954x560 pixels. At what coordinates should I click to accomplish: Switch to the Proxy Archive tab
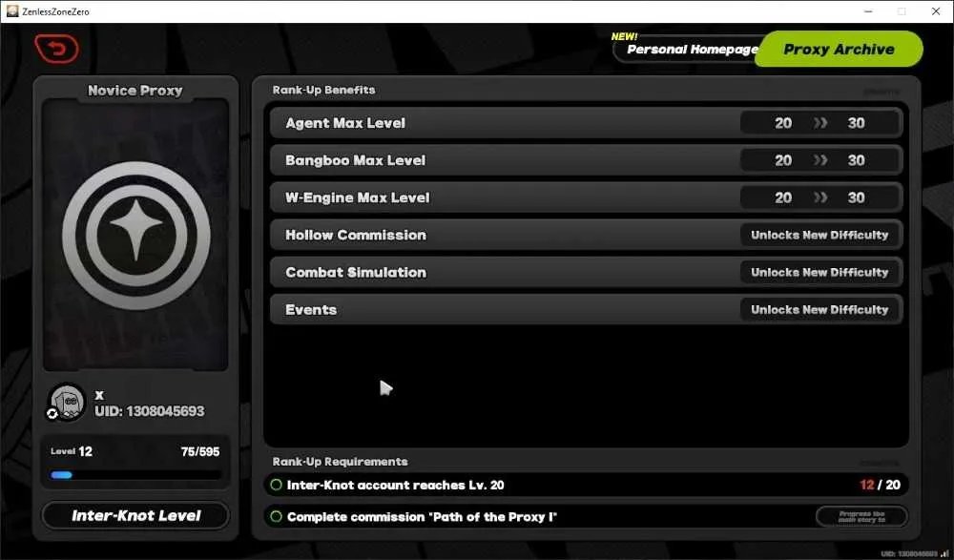coord(839,49)
